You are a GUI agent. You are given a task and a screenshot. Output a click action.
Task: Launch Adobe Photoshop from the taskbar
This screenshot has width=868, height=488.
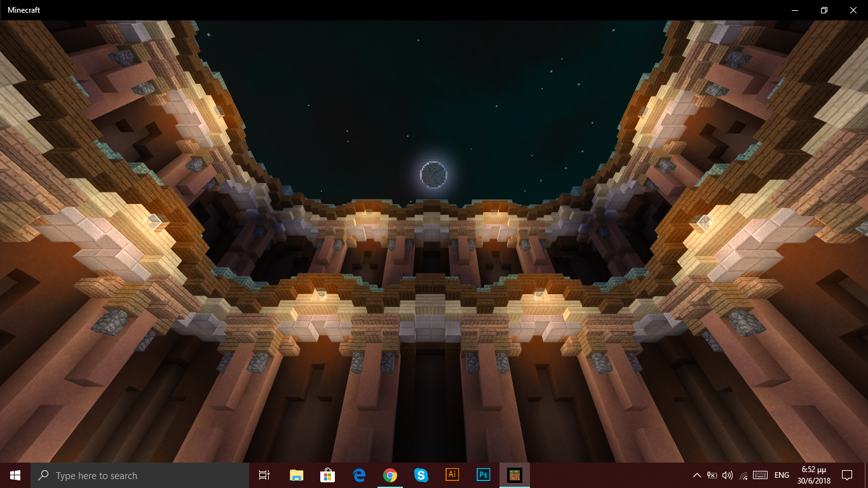[x=484, y=475]
